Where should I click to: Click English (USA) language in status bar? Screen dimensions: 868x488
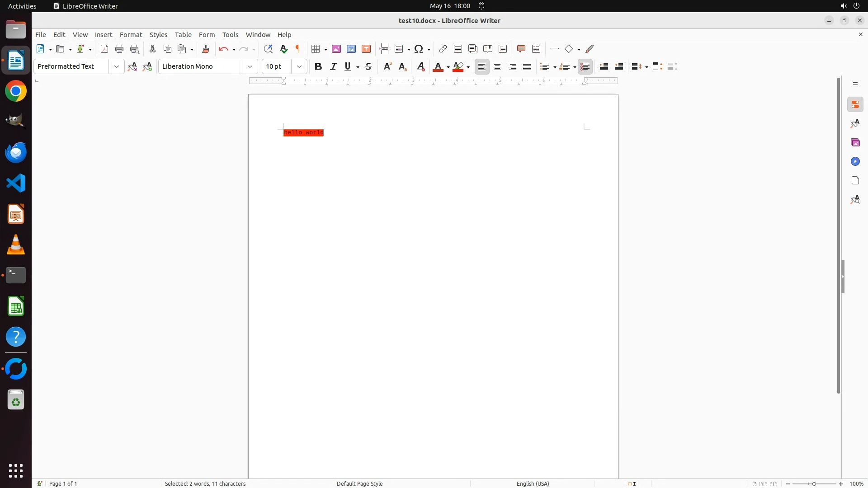tap(533, 483)
